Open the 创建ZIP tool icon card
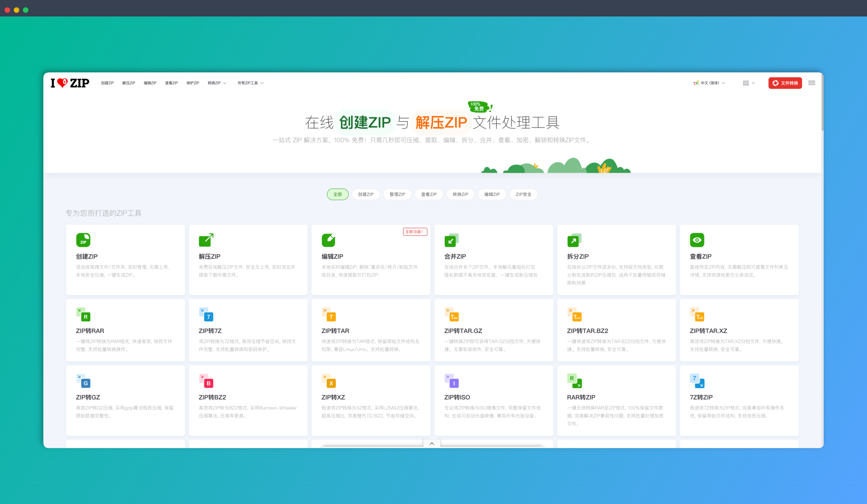The width and height of the screenshot is (867, 504). 83,240
